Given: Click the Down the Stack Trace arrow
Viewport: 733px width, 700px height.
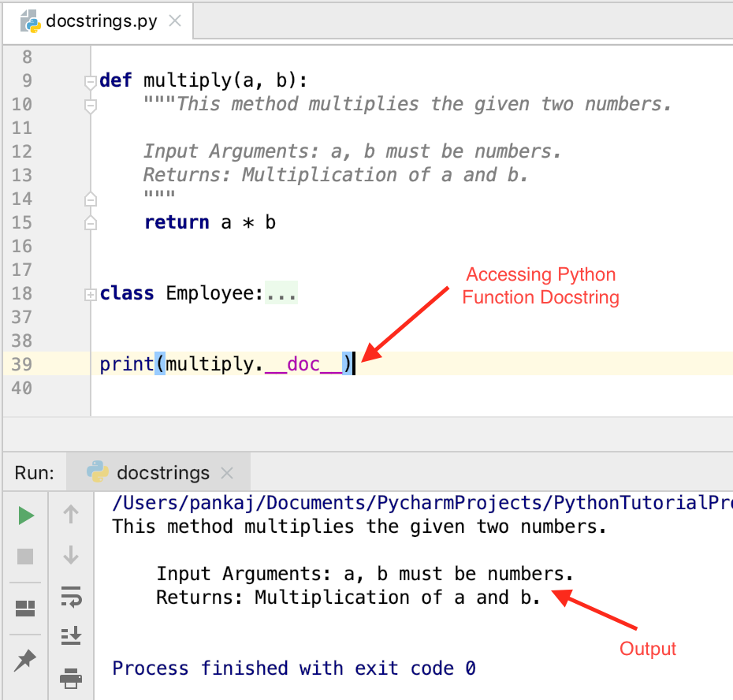Looking at the screenshot, I should 70,556.
